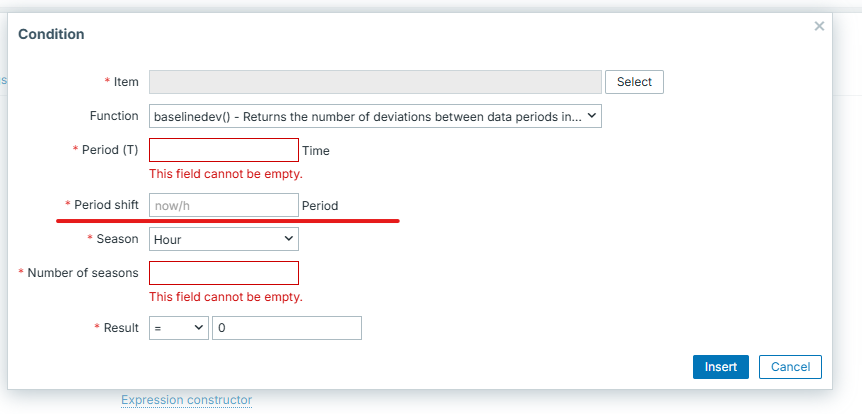The height and width of the screenshot is (414, 862).
Task: Open the Function dropdown showing baselinedev()
Action: pos(375,116)
